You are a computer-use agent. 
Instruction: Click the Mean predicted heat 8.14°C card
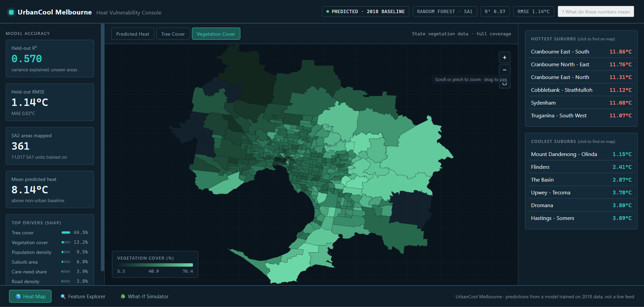[x=50, y=190]
